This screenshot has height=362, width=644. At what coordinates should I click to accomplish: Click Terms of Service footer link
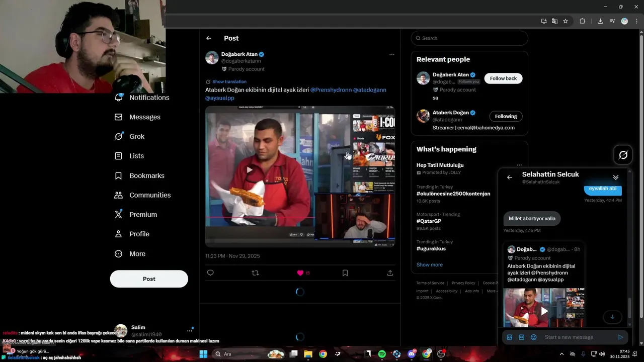point(430,283)
